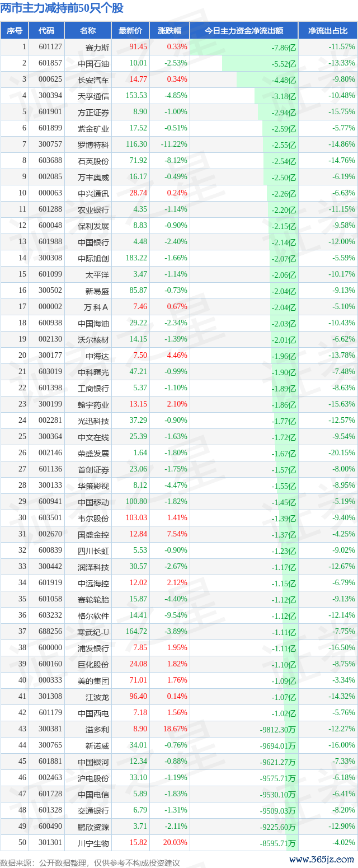Click stock name 中兴通讯
Screen dimensions: 358x868
[97, 193]
